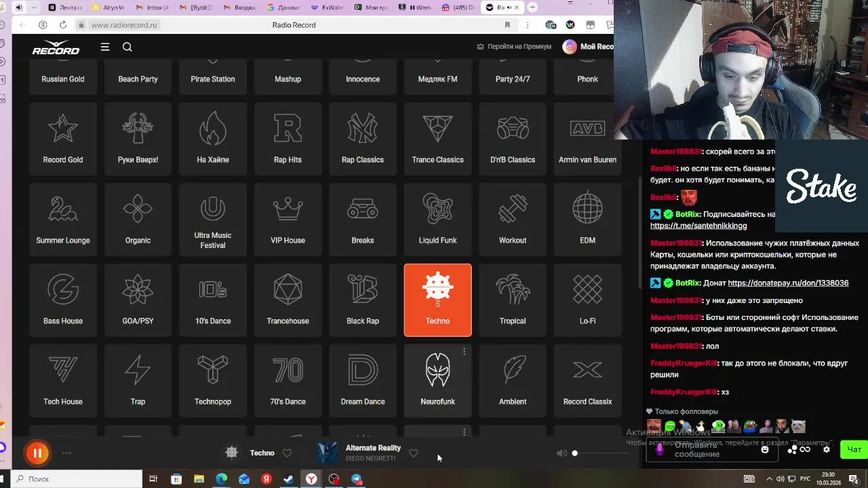Screen dimensions: 868x488
Task: Play the GOA/PSY station
Action: point(138,300)
